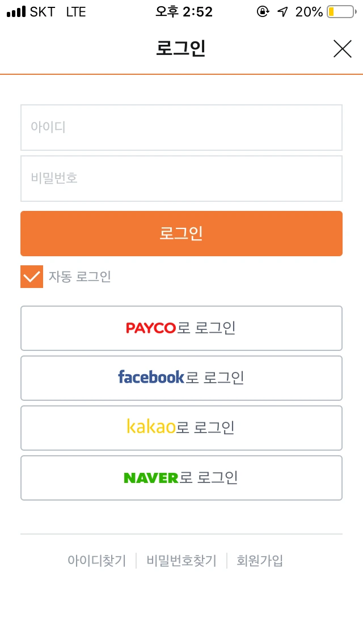Tap the 비밀번호 password field
This screenshot has width=363, height=644.
[x=181, y=179]
